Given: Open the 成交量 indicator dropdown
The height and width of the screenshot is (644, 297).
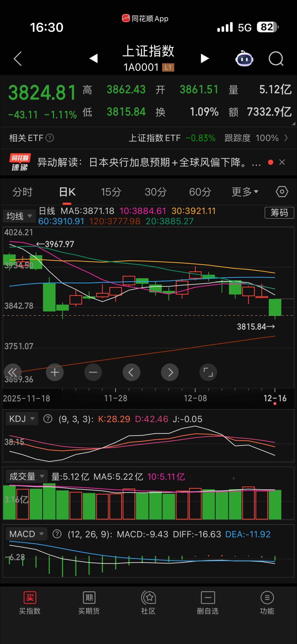Looking at the screenshot, I should pos(27,476).
